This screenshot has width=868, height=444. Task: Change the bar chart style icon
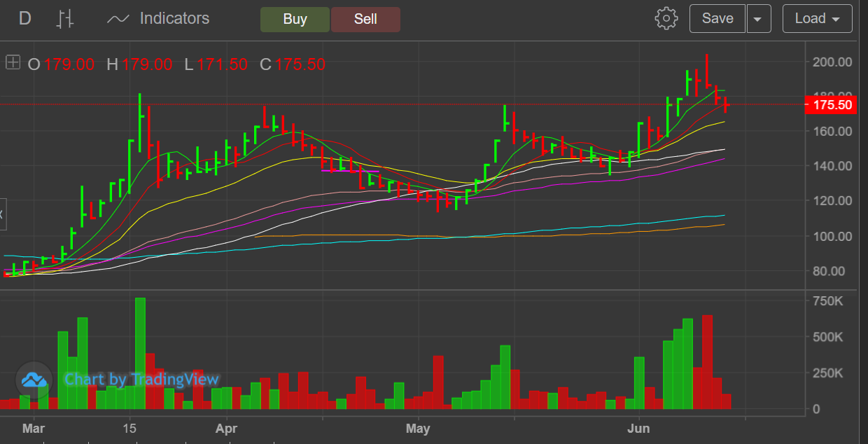pyautogui.click(x=65, y=19)
